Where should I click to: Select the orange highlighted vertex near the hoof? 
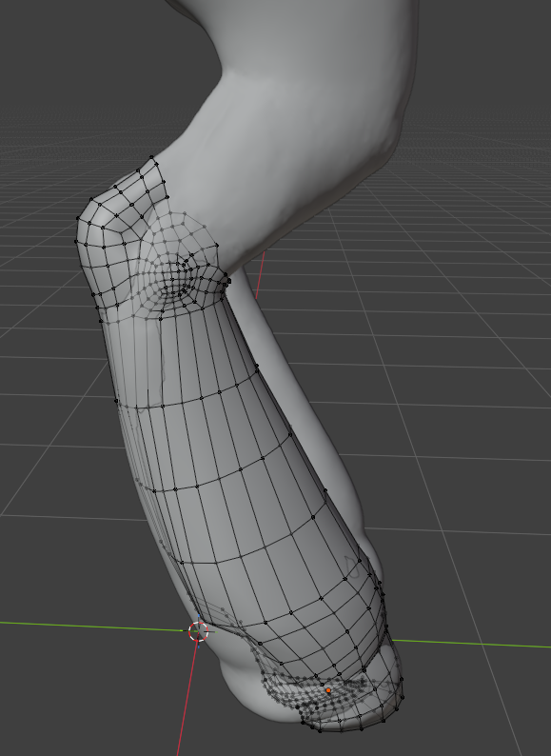[328, 690]
